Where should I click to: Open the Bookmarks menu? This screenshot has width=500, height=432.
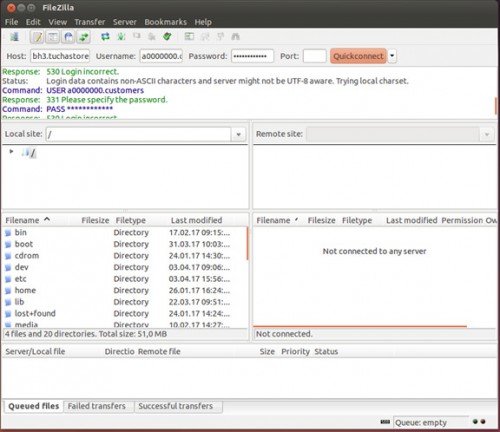point(166,22)
